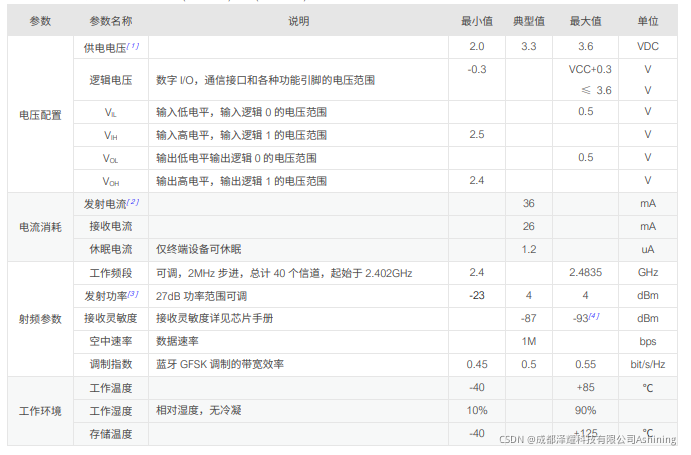Click the 单位 column header
Screen dimensions: 691x455
pos(648,21)
